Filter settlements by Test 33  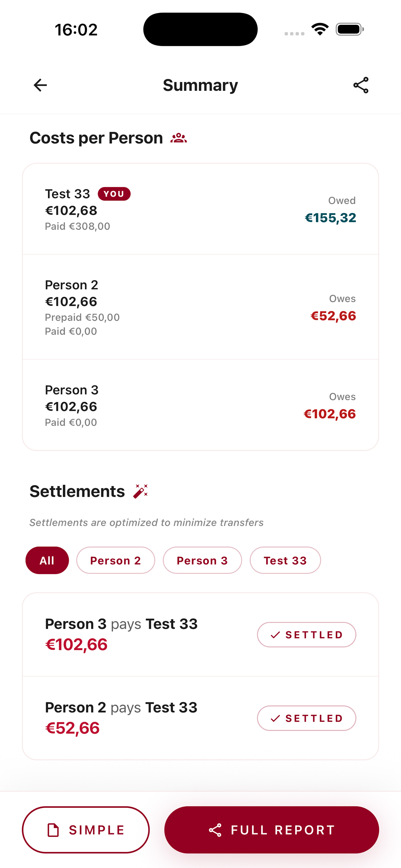click(x=285, y=560)
